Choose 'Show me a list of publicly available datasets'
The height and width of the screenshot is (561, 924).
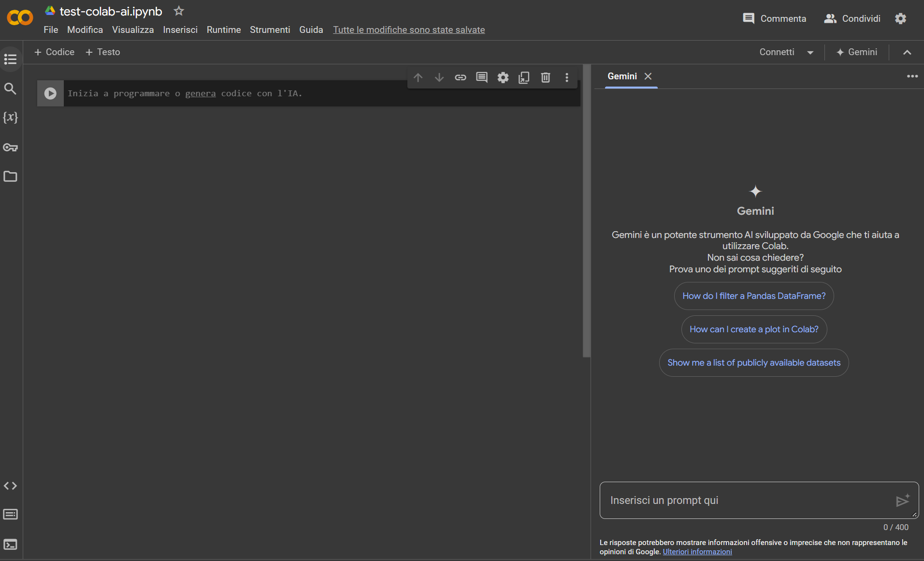click(x=754, y=363)
